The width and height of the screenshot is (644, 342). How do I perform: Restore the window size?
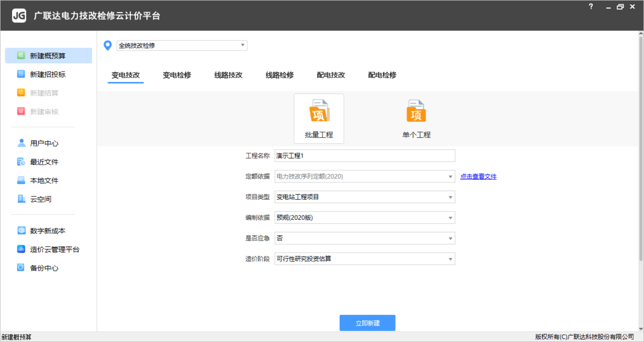tap(620, 7)
